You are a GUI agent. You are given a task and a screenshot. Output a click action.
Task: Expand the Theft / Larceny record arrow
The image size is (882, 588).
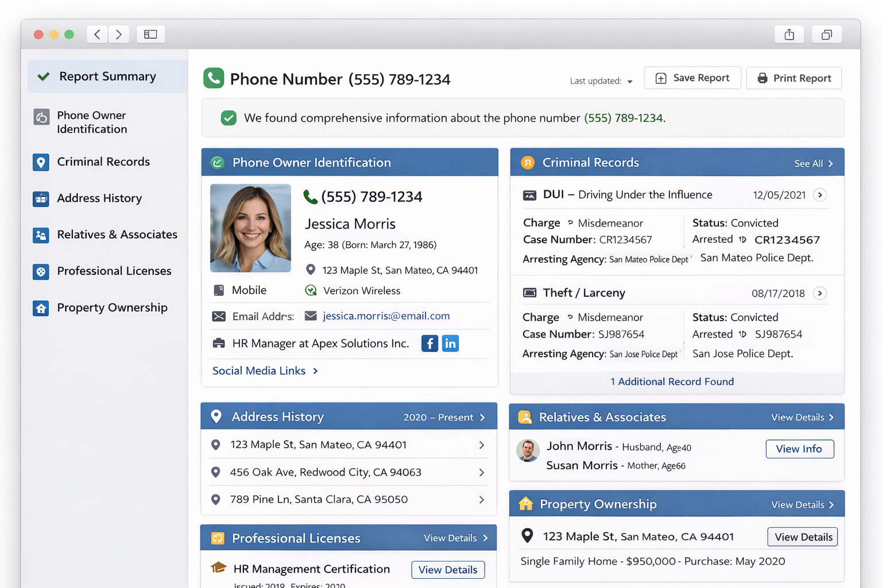[x=820, y=293]
